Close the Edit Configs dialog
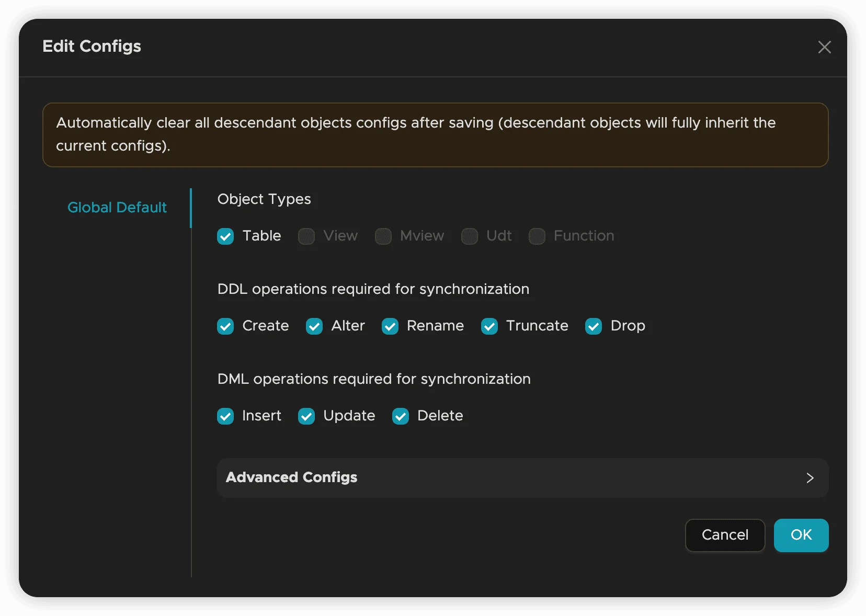Image resolution: width=866 pixels, height=616 pixels. click(824, 47)
